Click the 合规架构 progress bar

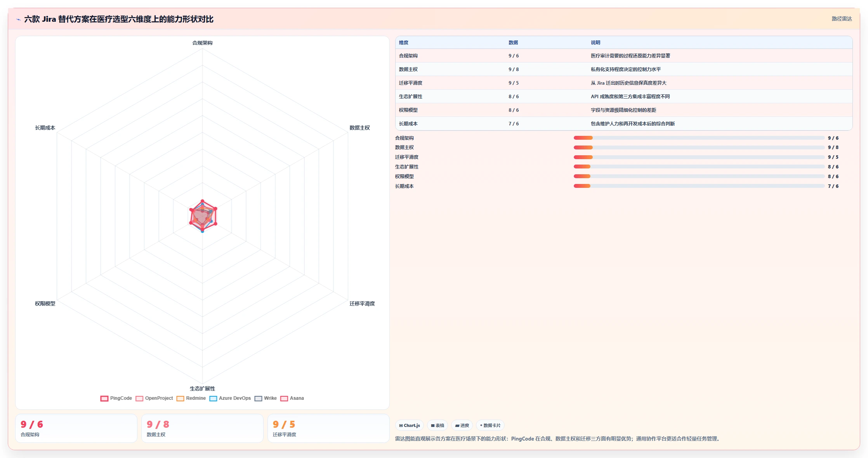click(699, 138)
